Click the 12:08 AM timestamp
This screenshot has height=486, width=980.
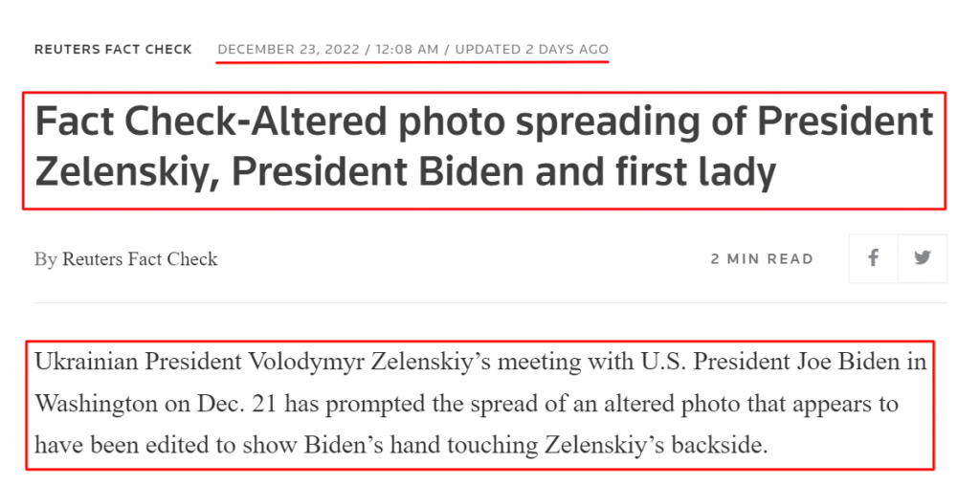coord(407,50)
